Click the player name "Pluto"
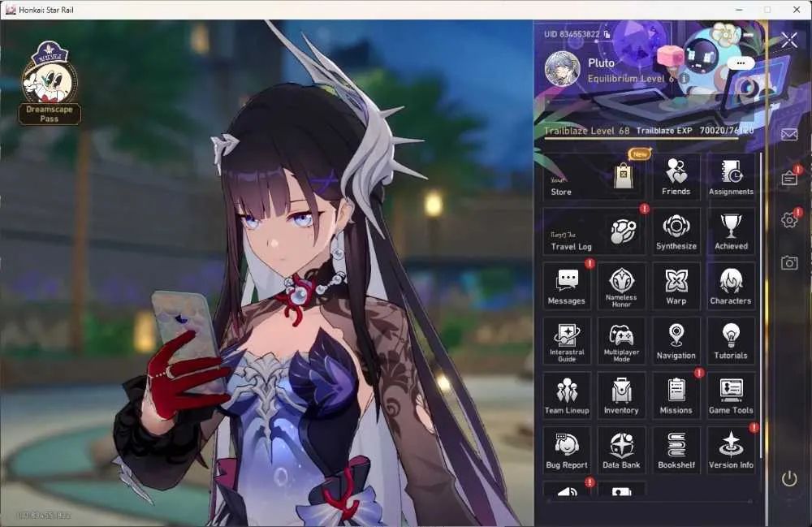This screenshot has height=527, width=812. [x=601, y=63]
